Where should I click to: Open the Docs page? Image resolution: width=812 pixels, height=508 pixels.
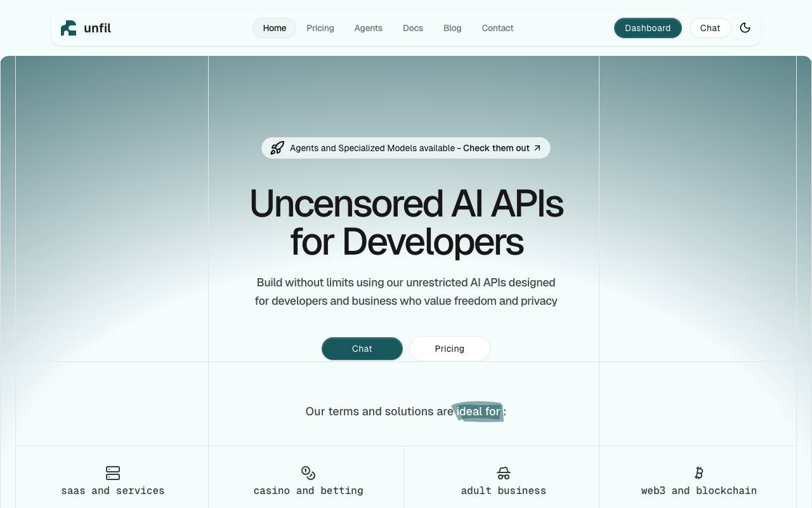(413, 28)
